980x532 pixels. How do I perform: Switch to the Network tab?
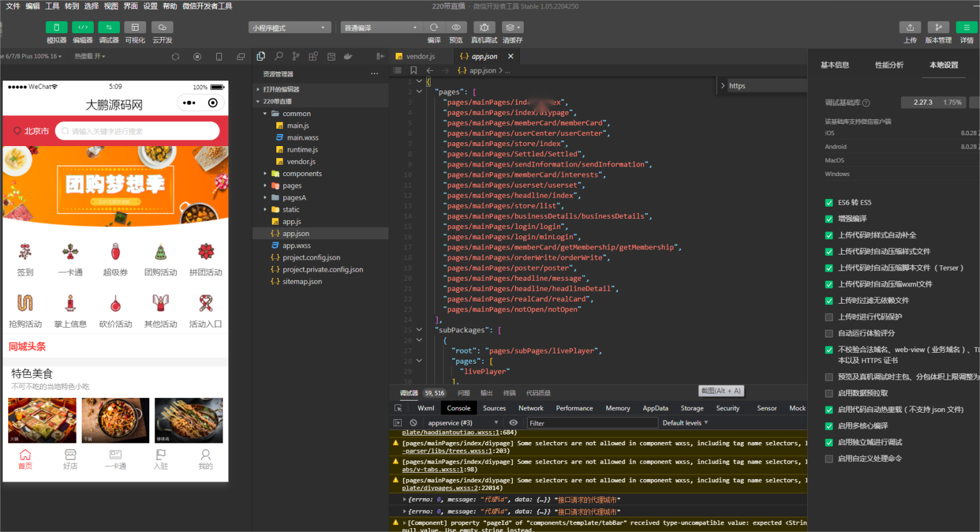click(x=530, y=408)
